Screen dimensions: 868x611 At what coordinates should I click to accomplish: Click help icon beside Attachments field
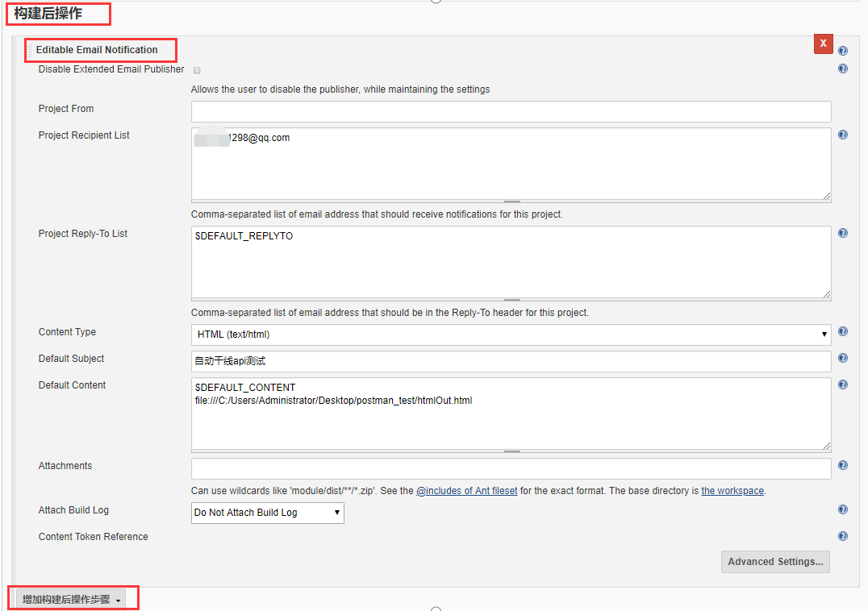(843, 466)
